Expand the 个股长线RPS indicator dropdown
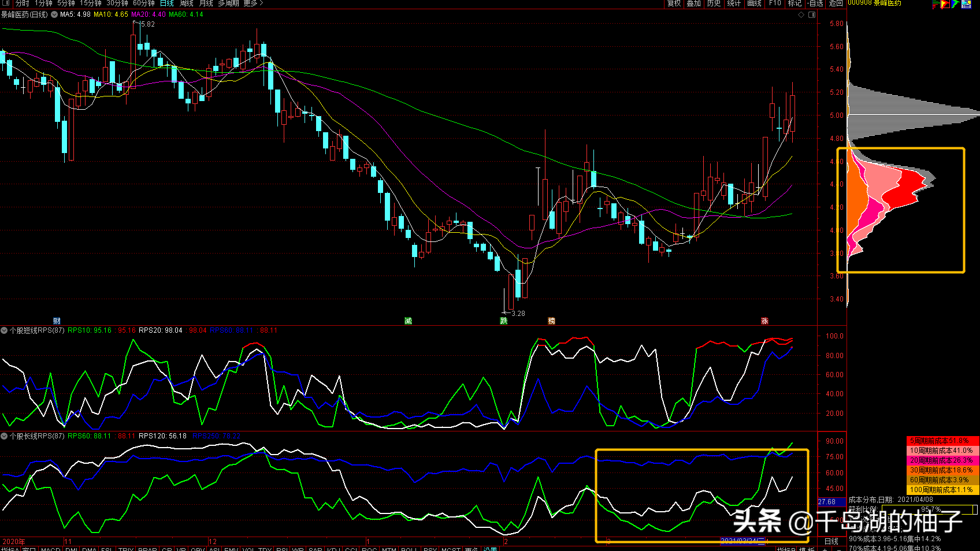Screen dimensions: 980x551 (4, 436)
